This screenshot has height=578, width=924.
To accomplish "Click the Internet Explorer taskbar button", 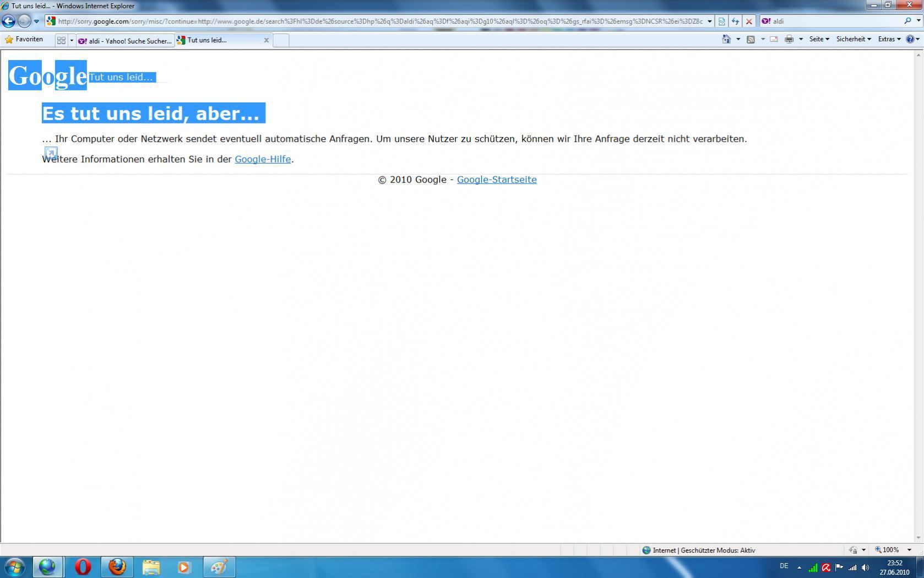I will pos(47,567).
